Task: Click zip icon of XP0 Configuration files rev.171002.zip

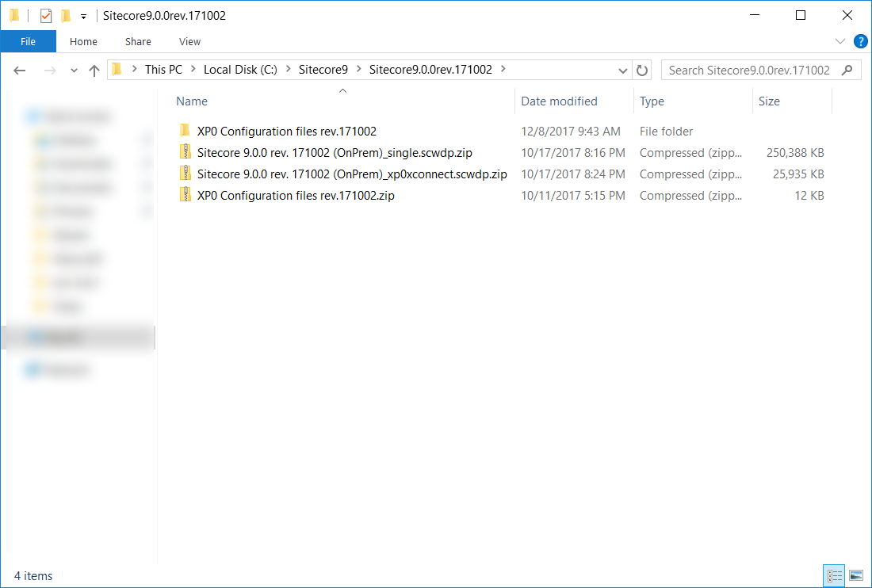Action: pyautogui.click(x=185, y=194)
